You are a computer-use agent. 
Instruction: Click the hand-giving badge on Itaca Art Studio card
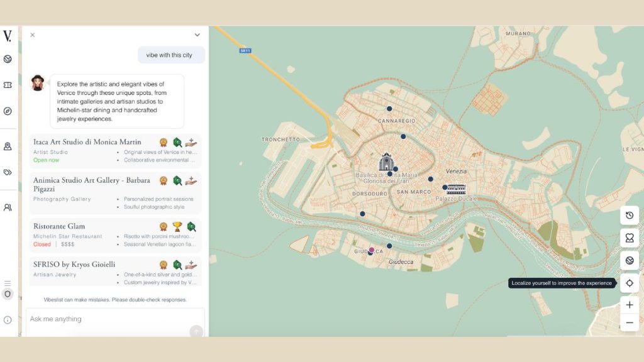click(191, 143)
